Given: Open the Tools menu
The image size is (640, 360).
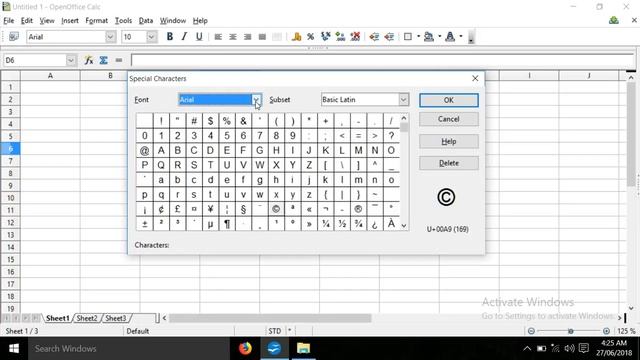Looking at the screenshot, I should [123, 20].
